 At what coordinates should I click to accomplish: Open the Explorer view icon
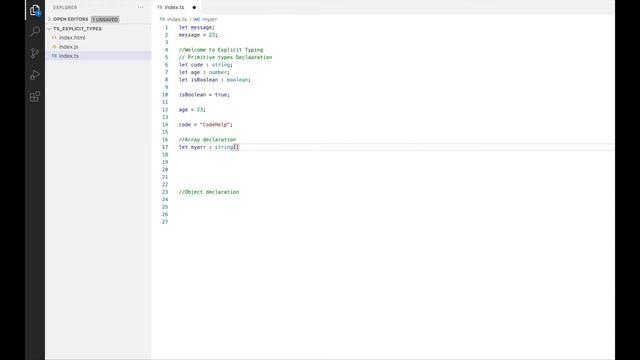click(x=35, y=10)
